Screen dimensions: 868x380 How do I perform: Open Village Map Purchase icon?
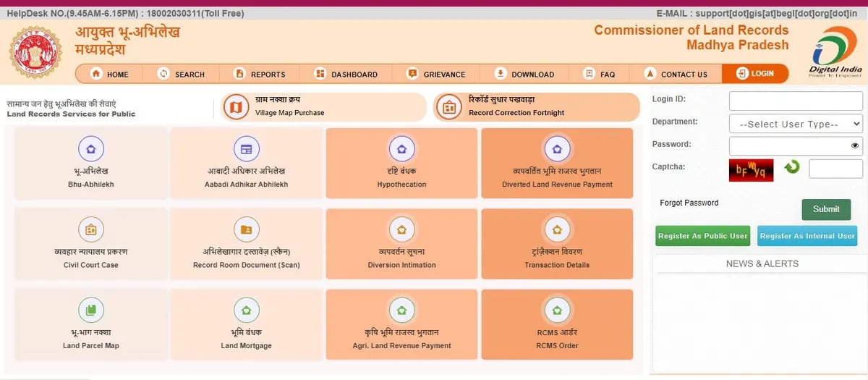click(236, 107)
